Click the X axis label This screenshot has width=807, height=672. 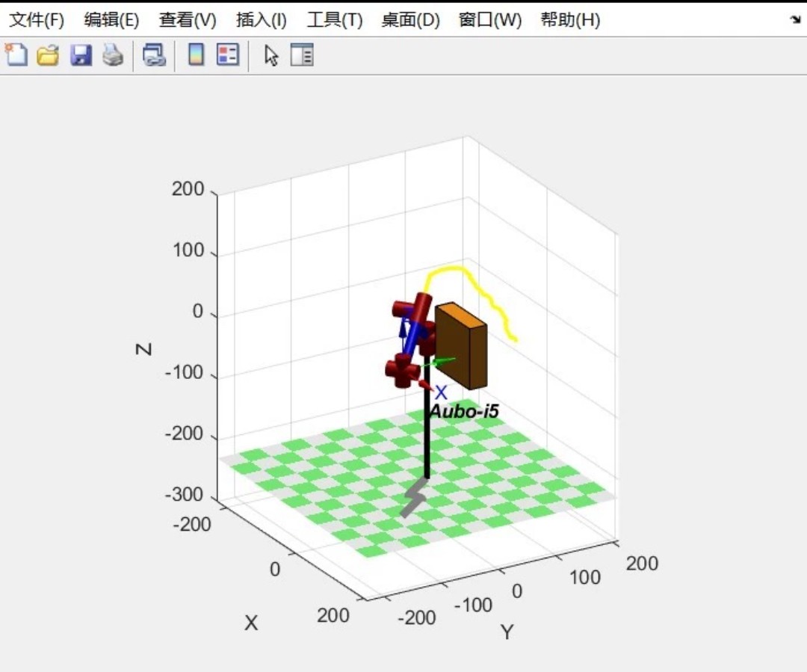pyautogui.click(x=251, y=623)
